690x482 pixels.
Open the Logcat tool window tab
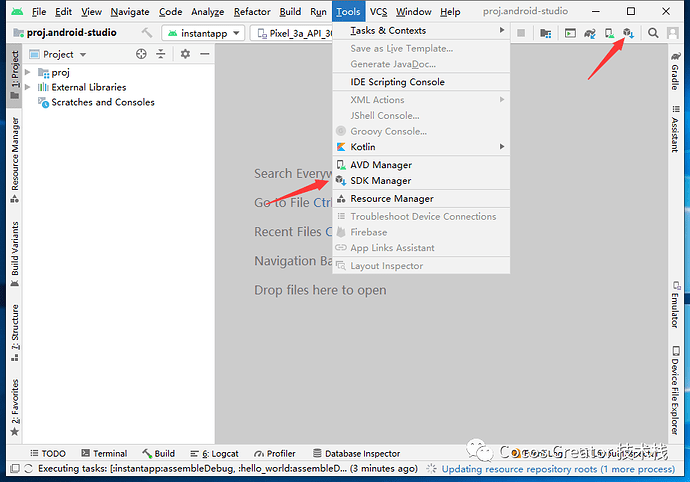[218, 453]
